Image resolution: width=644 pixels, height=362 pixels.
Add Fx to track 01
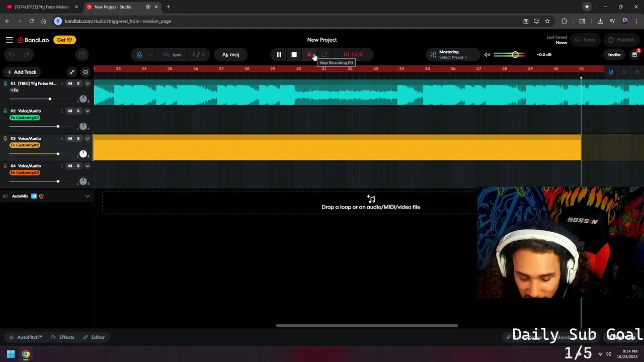pos(15,90)
